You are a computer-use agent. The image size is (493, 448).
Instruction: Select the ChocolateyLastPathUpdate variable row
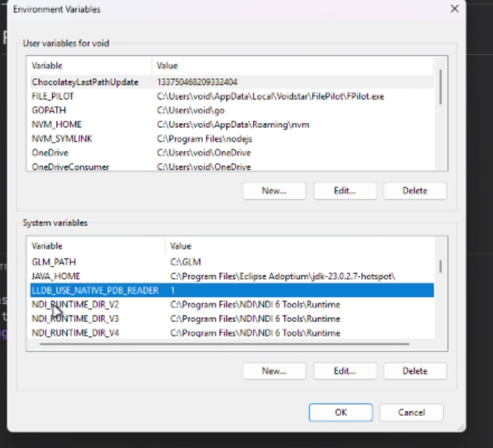point(84,83)
